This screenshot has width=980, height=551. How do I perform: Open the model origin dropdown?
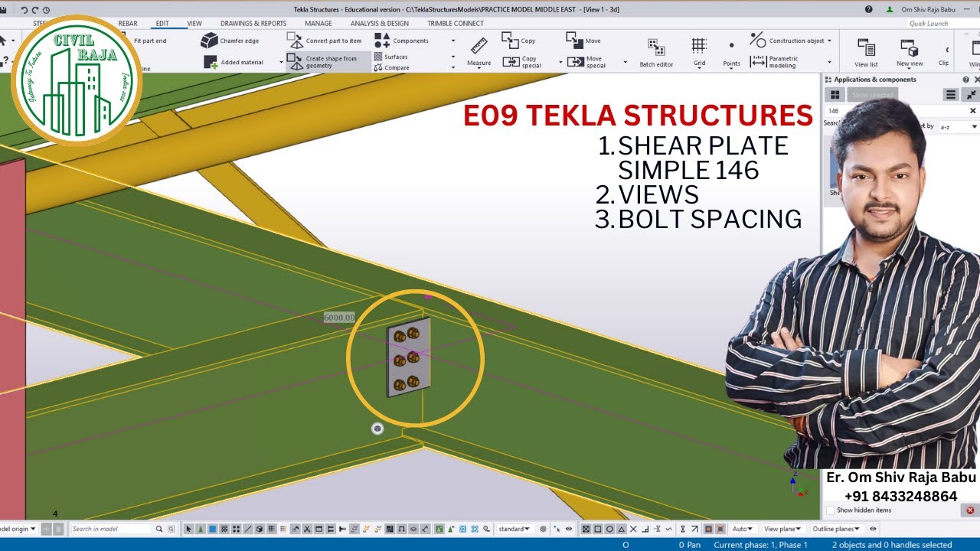coord(18,529)
